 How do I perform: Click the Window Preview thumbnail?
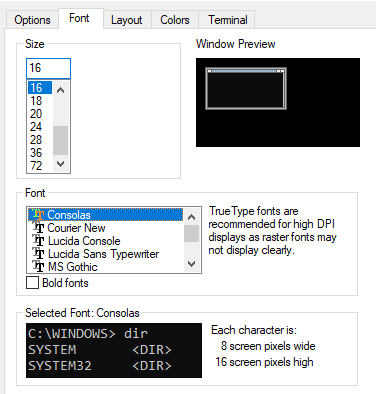tap(278, 102)
